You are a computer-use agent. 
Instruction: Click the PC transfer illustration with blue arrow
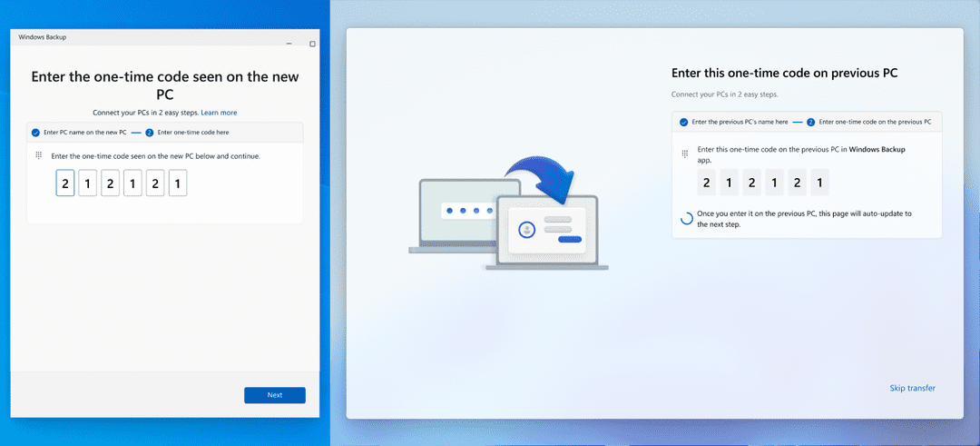point(507,213)
